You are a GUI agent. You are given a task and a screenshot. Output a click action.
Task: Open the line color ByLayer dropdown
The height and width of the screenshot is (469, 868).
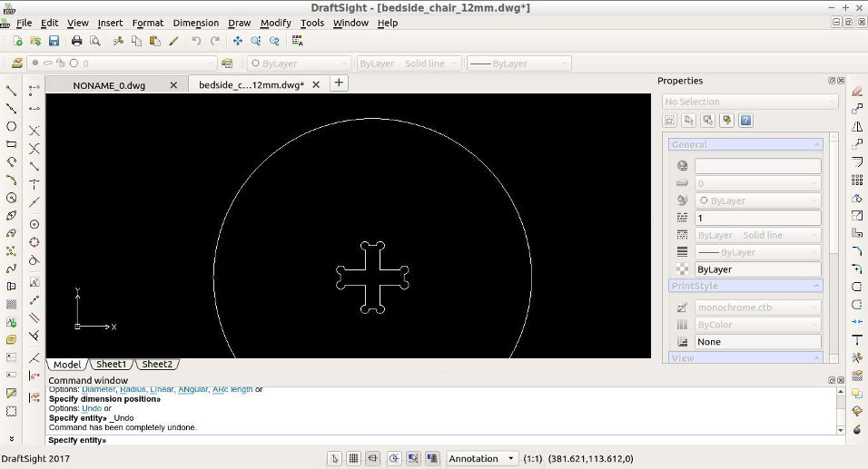point(299,64)
